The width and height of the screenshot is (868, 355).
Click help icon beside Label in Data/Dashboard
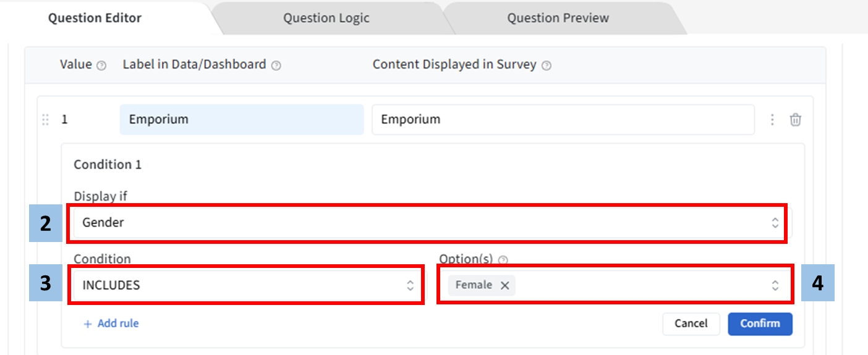point(276,65)
